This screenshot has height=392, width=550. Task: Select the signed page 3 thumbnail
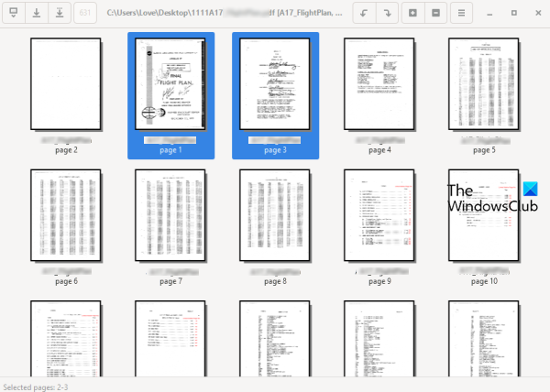point(275,84)
